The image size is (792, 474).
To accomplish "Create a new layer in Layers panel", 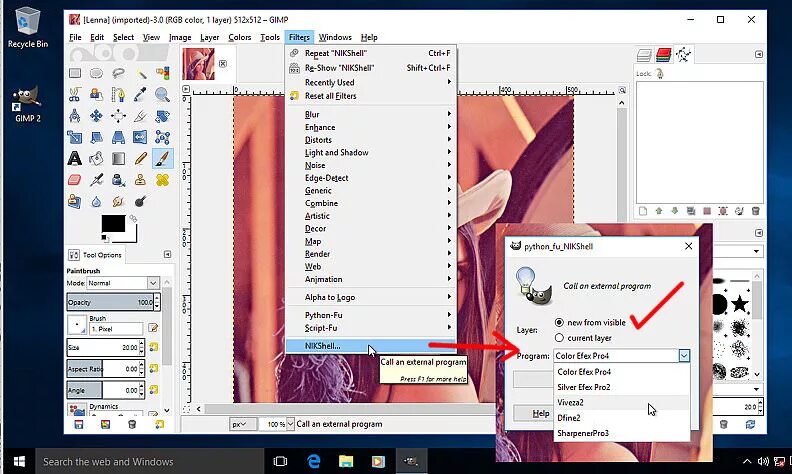I will click(642, 211).
